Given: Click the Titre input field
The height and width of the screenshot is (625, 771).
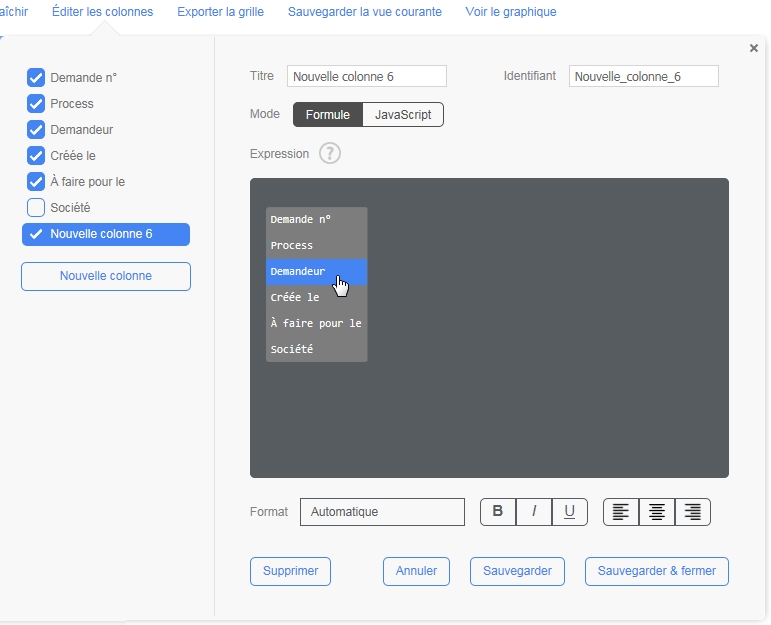Looking at the screenshot, I should 366,77.
